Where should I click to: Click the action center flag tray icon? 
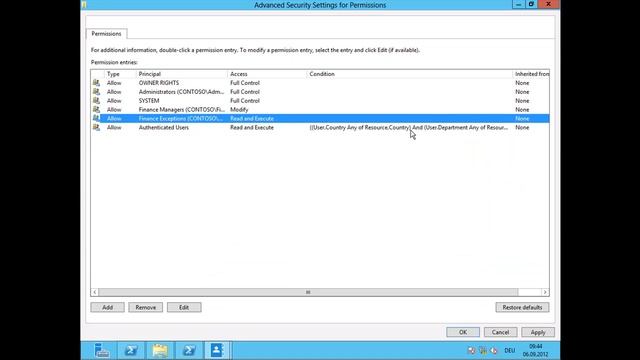click(471, 351)
